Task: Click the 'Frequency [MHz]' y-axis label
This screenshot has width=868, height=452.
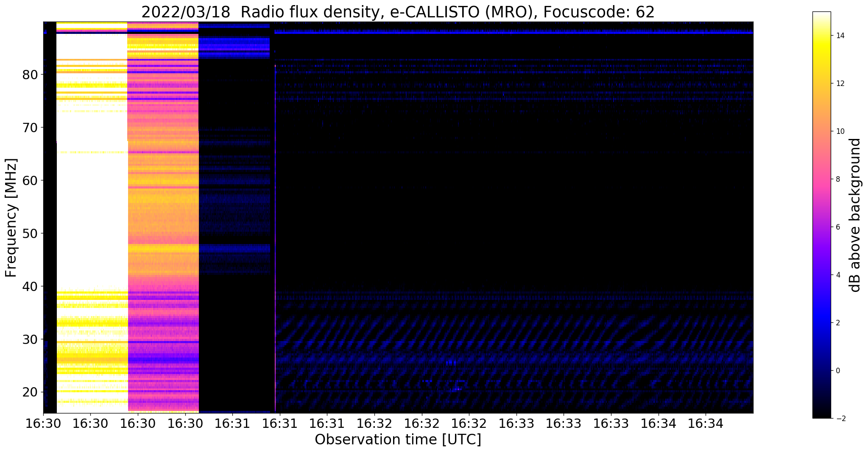Action: pyautogui.click(x=11, y=218)
